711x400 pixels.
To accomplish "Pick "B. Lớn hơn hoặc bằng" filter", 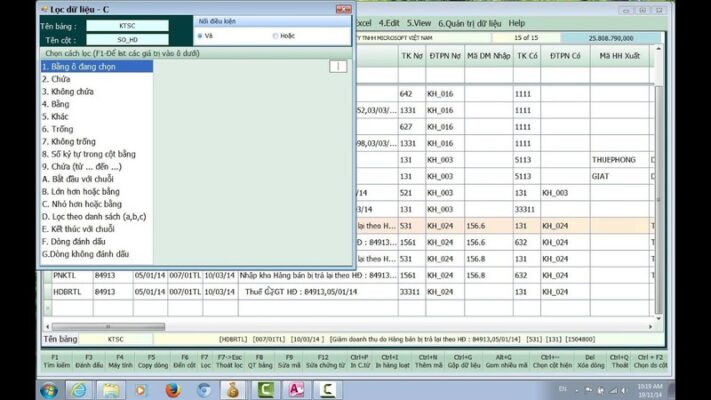I will point(80,191).
